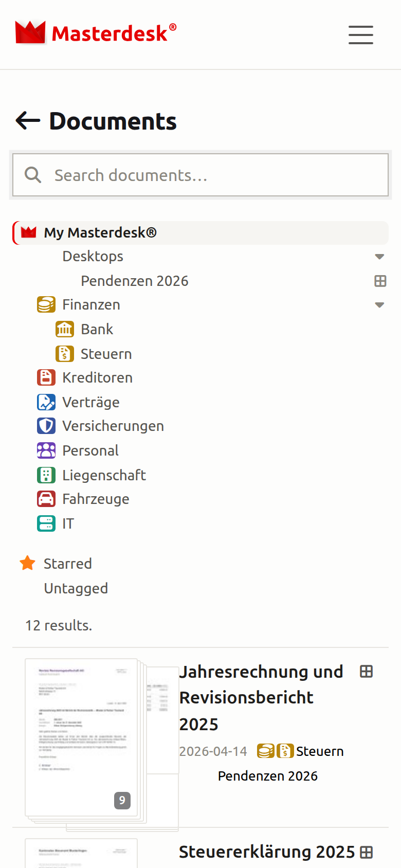Click the Masterdesk crown logo
This screenshot has height=868, width=401.
(x=31, y=32)
